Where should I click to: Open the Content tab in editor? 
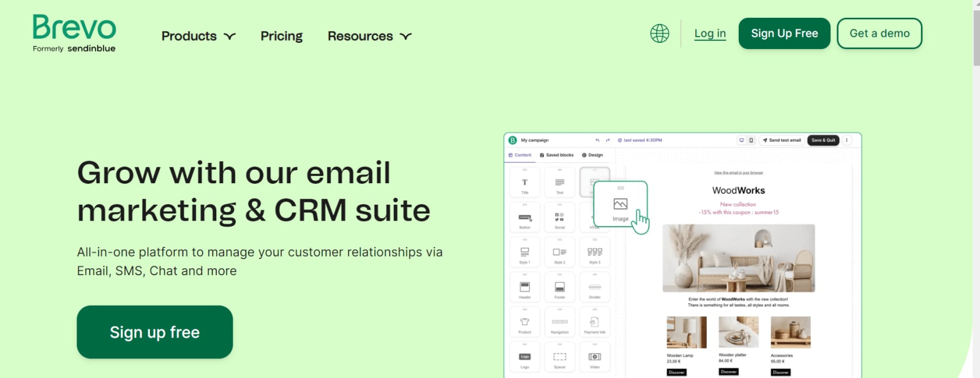coord(520,155)
